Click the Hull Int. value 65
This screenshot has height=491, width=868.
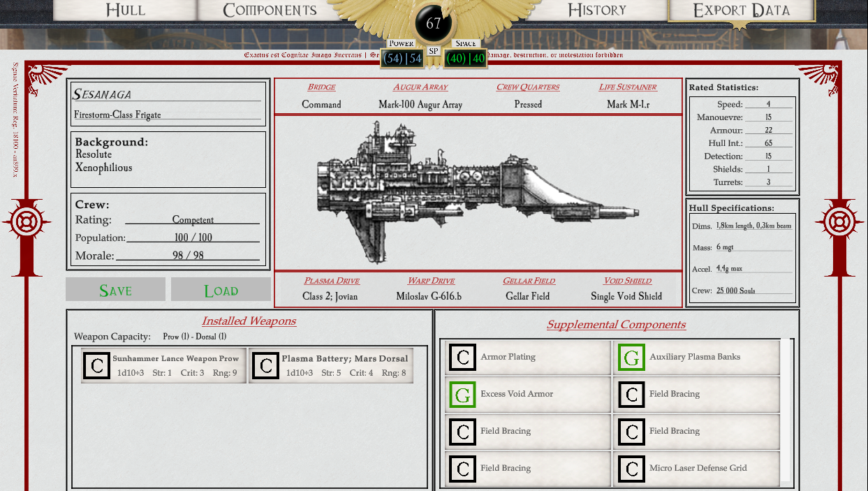tap(769, 143)
